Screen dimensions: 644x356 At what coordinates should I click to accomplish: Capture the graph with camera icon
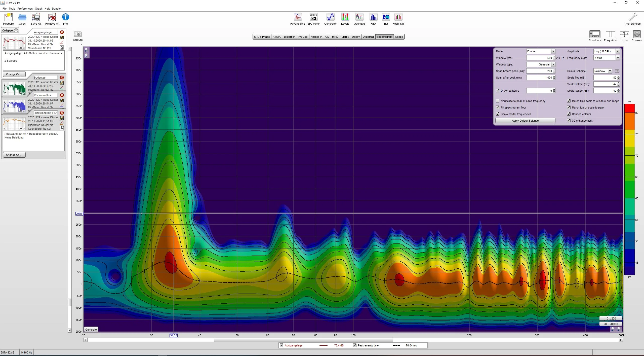(78, 36)
